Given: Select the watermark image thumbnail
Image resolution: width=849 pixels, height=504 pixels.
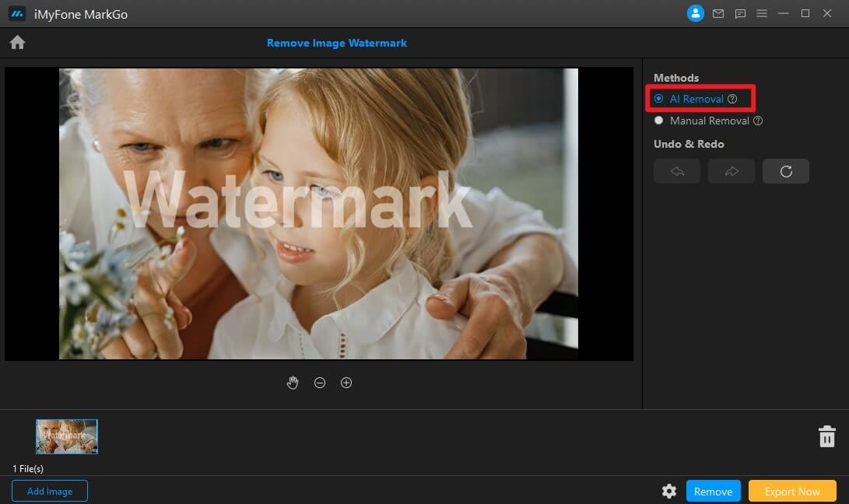Looking at the screenshot, I should pos(67,436).
